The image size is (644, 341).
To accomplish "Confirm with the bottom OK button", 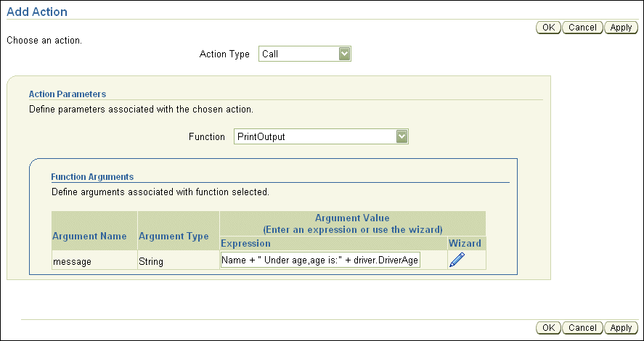I will point(547,328).
